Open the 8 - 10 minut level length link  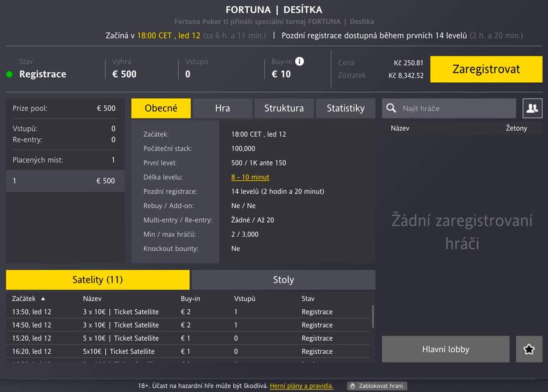click(250, 177)
